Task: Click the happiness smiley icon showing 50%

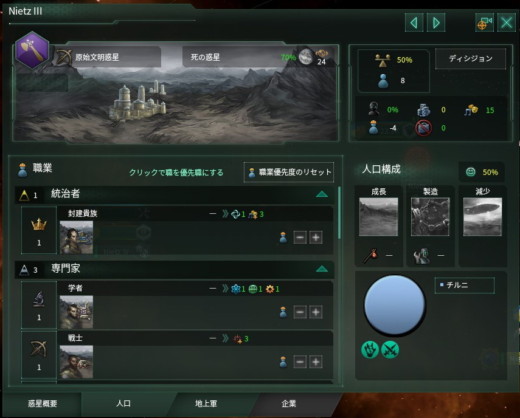Action: click(470, 172)
